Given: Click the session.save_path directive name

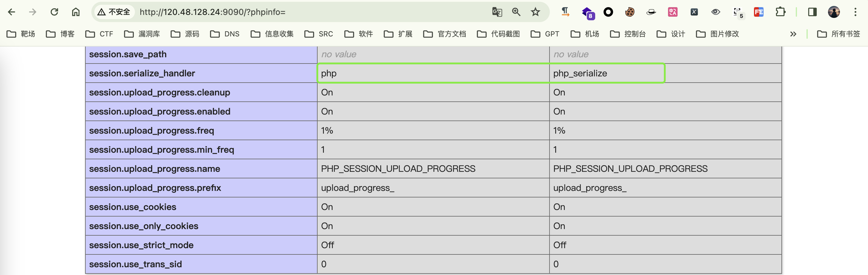Looking at the screenshot, I should [128, 54].
